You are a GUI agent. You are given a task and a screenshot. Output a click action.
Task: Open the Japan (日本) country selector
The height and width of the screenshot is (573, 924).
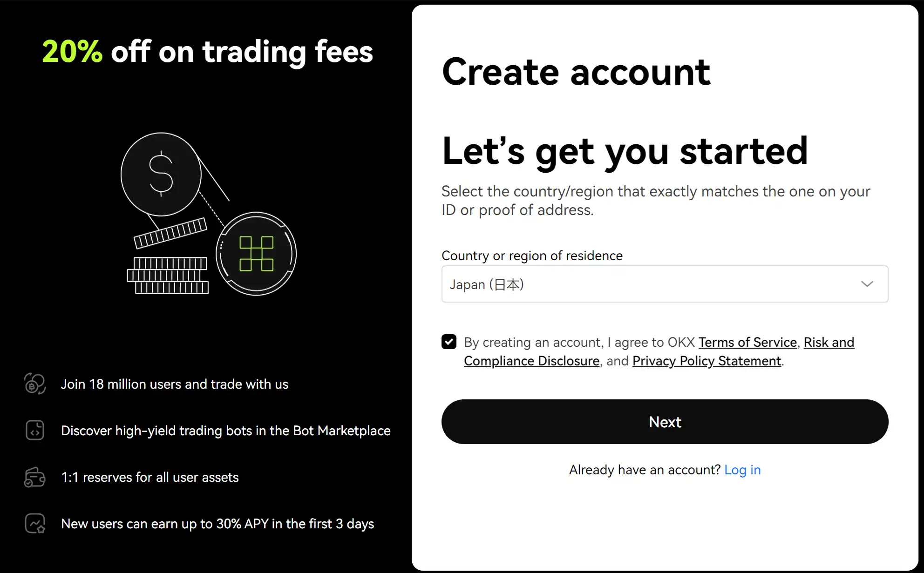665,284
